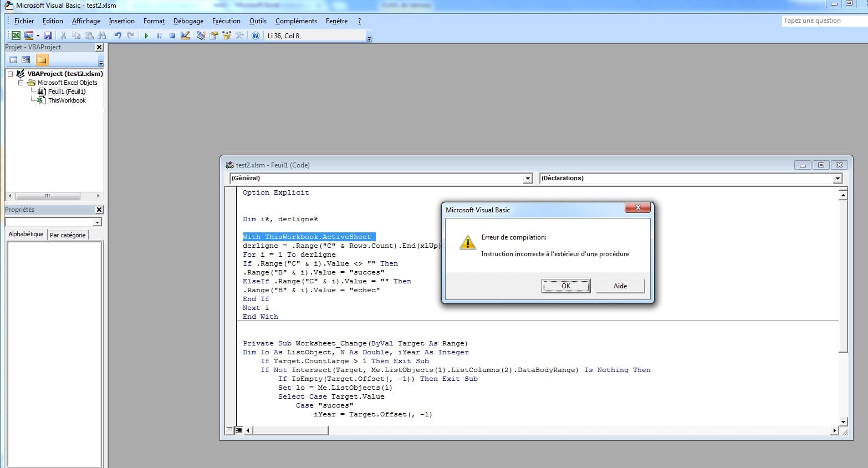
Task: Open the Object Browser toolbar icon
Action: [227, 35]
